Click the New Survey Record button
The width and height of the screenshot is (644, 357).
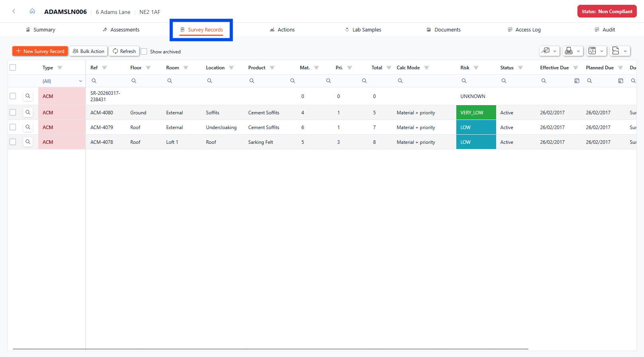[x=40, y=51]
